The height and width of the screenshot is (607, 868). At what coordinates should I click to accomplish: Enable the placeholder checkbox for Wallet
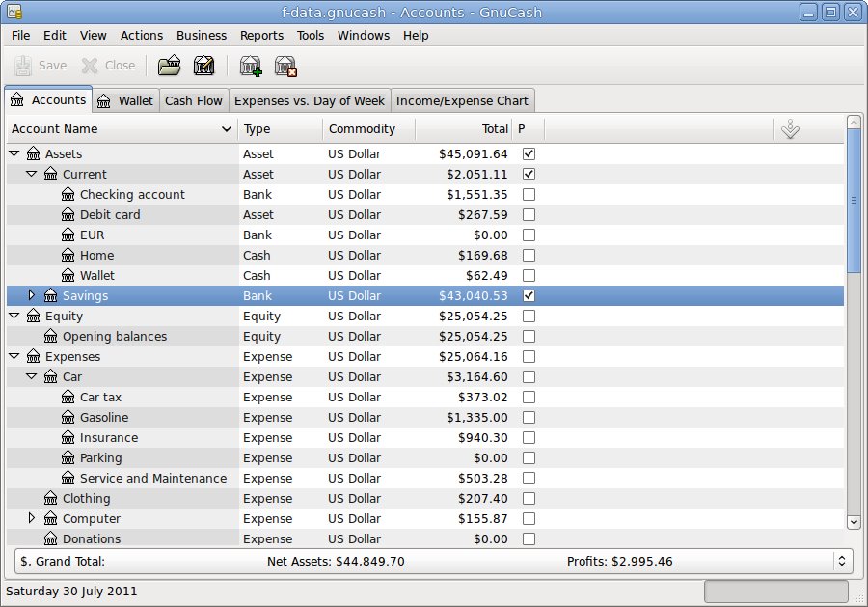point(529,276)
